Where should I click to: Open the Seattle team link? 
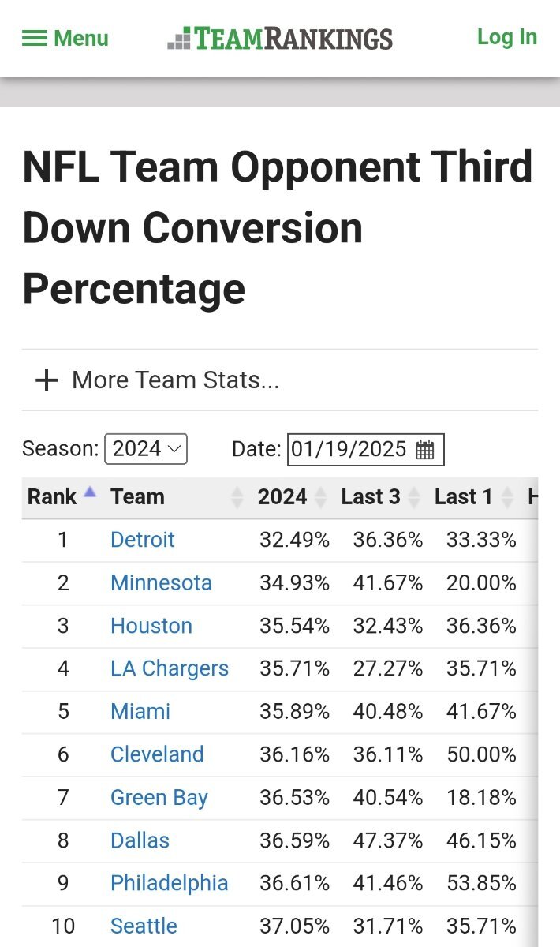click(x=144, y=926)
